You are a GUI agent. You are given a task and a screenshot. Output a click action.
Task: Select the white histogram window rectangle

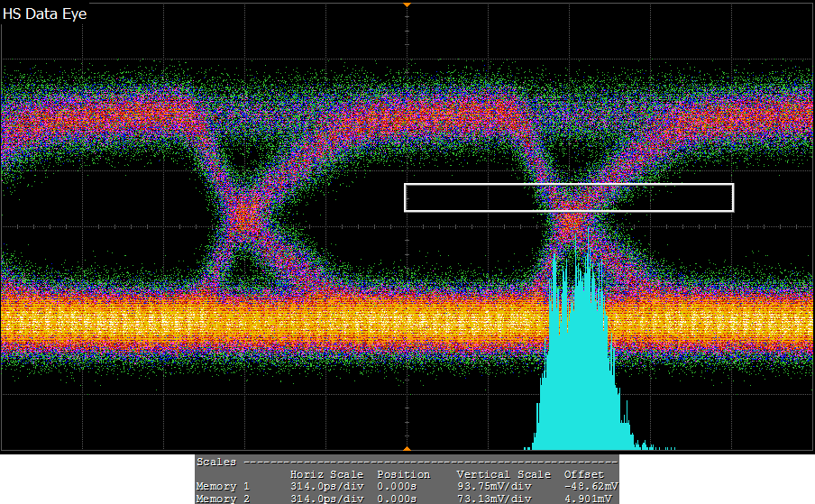[568, 186]
